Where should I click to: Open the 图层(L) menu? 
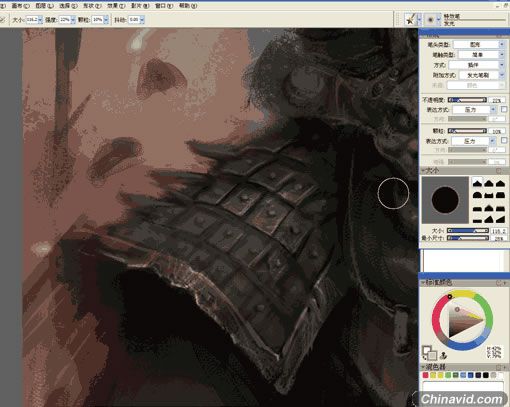point(44,6)
